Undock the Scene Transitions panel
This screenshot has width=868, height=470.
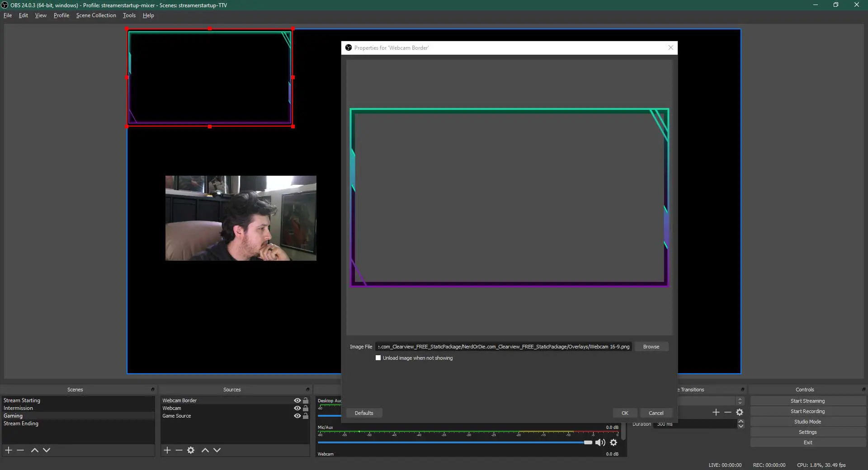tap(743, 390)
